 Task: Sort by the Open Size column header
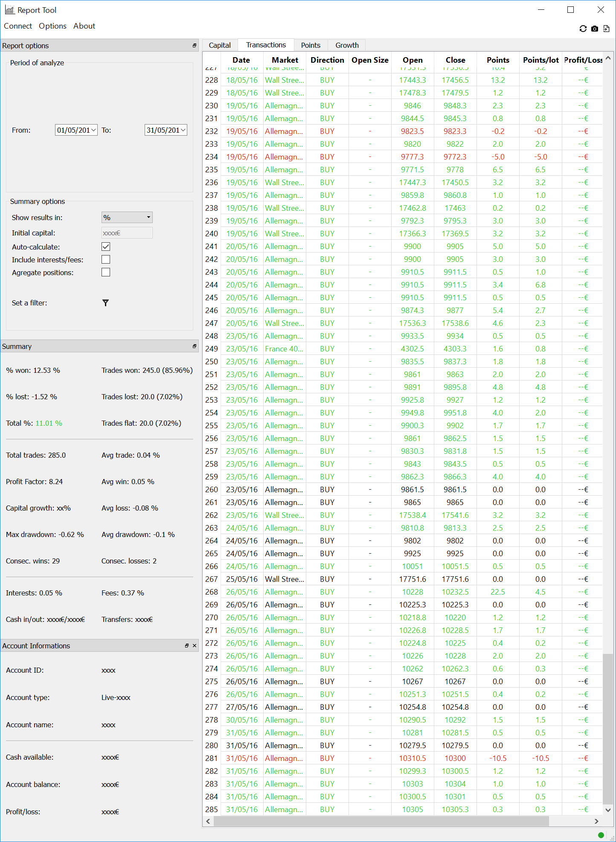tap(370, 60)
